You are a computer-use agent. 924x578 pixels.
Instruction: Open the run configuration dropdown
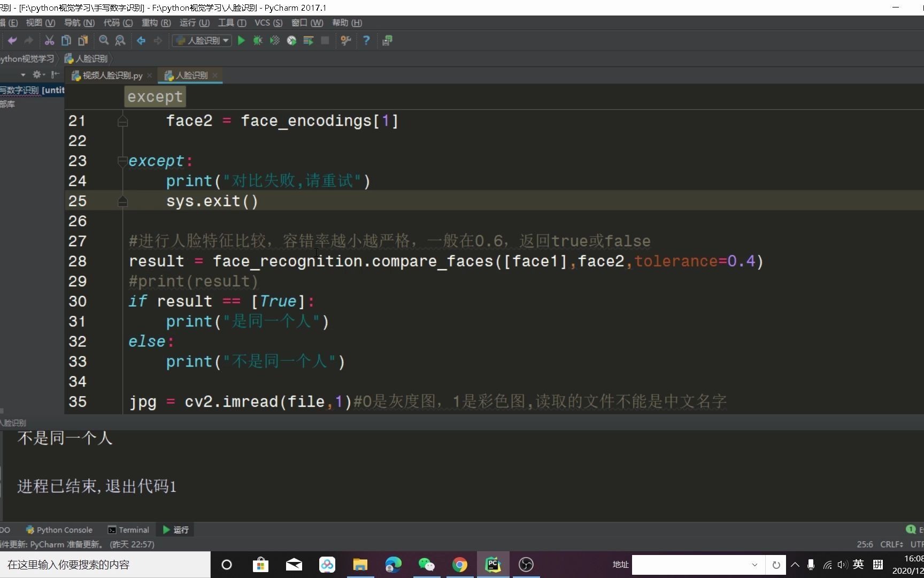click(225, 40)
